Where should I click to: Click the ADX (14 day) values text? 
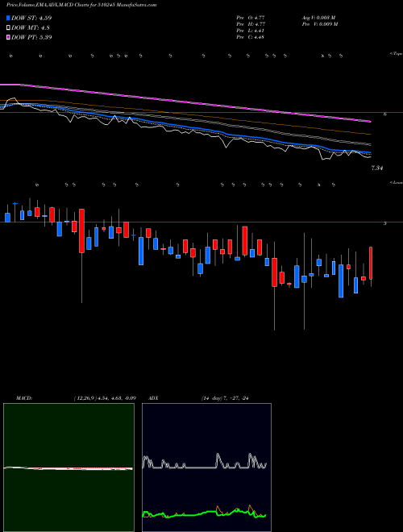click(x=225, y=398)
